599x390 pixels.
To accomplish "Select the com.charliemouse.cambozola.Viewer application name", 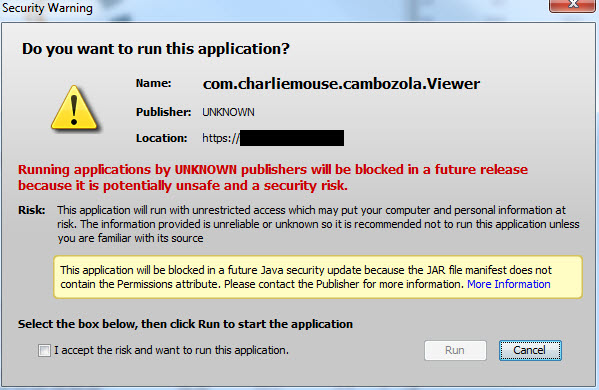I will [341, 84].
